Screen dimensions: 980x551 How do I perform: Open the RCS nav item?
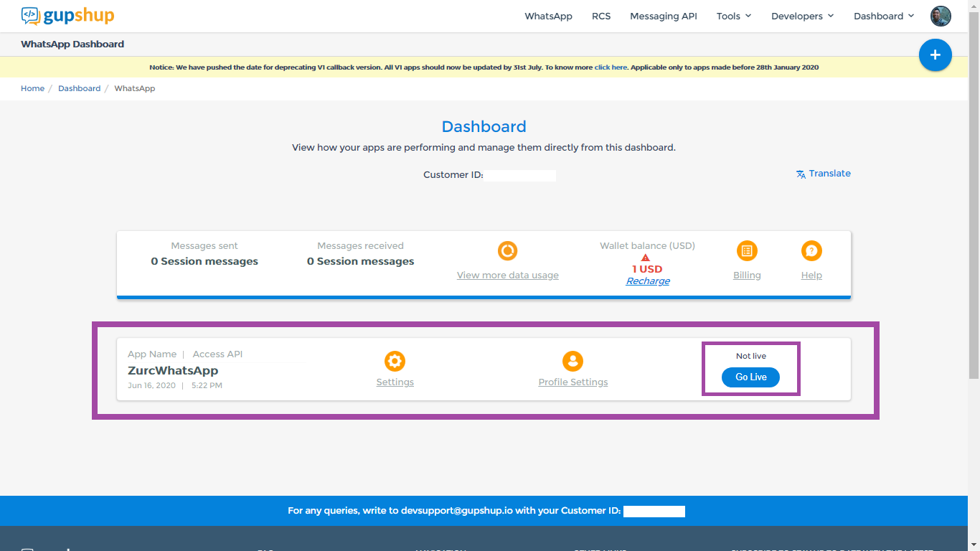(601, 16)
